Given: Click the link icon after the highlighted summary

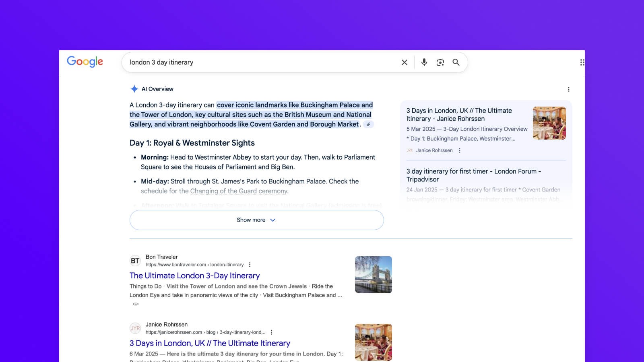Looking at the screenshot, I should point(369,124).
